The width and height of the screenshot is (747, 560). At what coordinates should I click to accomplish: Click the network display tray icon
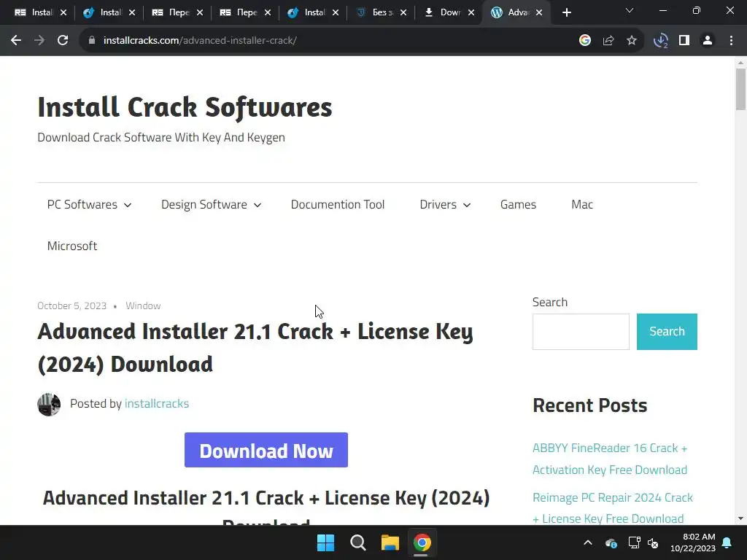[634, 542]
